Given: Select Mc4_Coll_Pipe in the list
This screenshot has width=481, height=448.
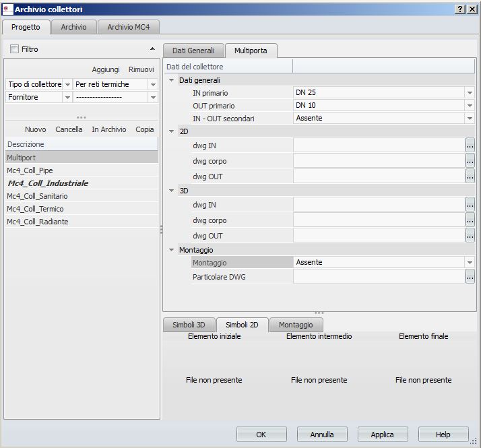Looking at the screenshot, I should coord(82,170).
